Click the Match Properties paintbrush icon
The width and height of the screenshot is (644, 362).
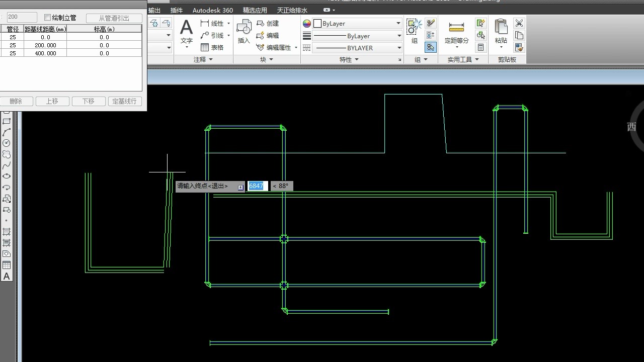[519, 47]
